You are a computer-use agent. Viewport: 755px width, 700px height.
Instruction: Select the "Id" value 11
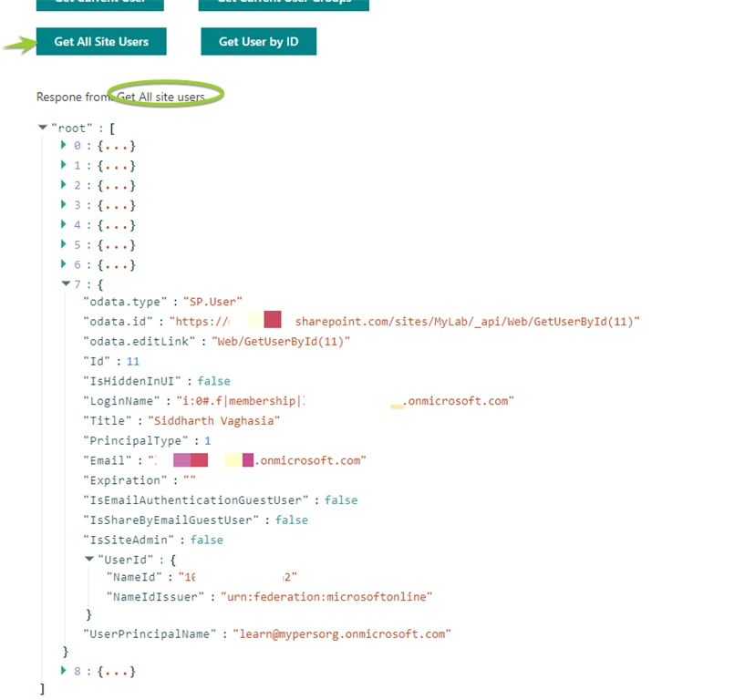click(x=133, y=362)
